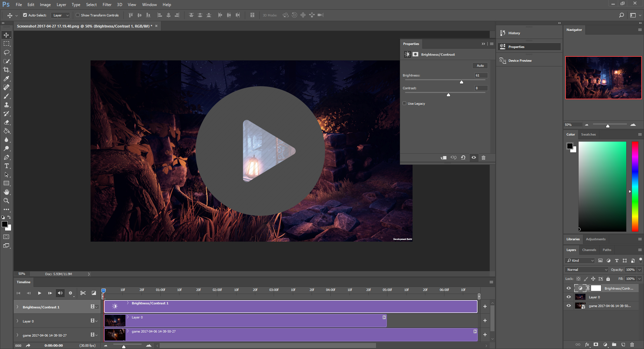This screenshot has width=644, height=349.
Task: Select the Brush tool
Action: coord(6,96)
